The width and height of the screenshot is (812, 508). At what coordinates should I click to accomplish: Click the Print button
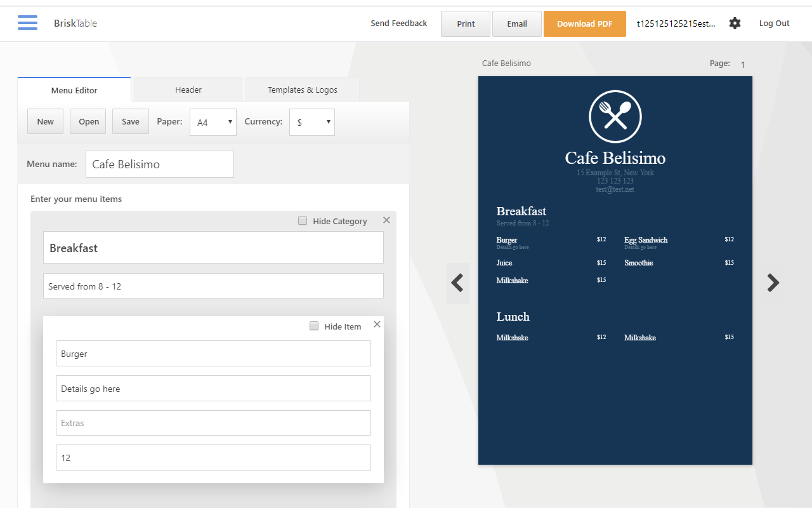pos(466,23)
